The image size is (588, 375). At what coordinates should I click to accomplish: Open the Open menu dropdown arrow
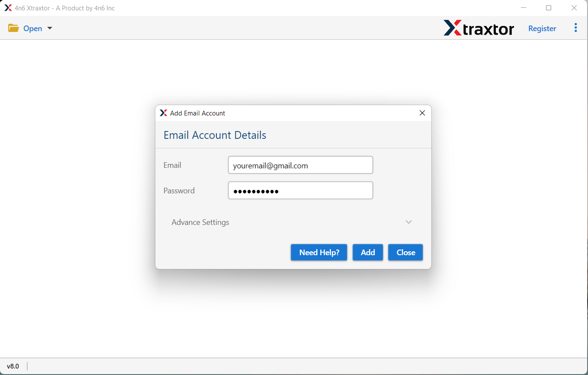point(49,28)
